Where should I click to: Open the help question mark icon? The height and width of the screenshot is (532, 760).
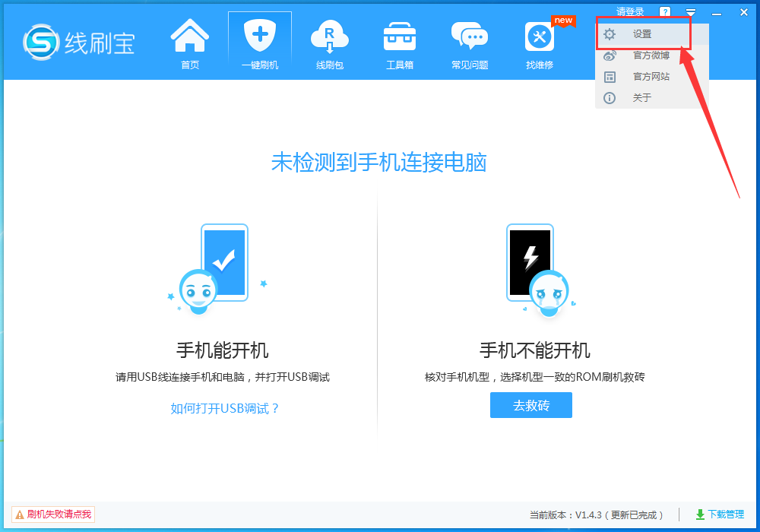664,11
